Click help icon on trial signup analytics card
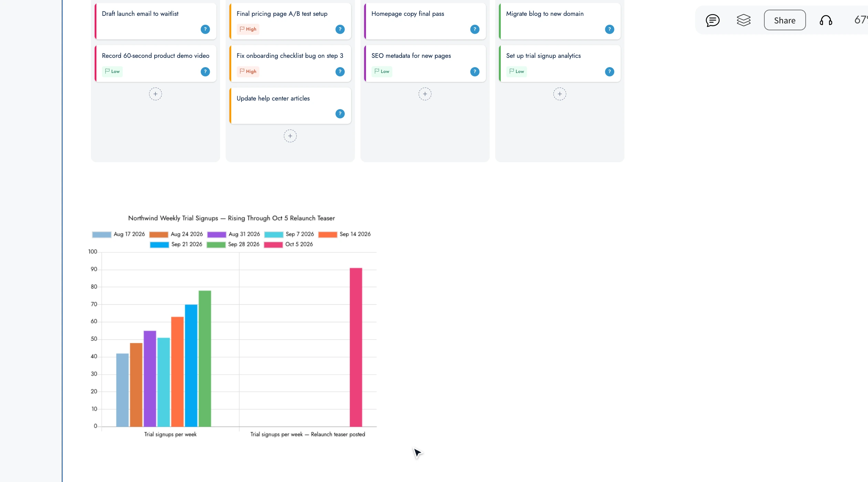The width and height of the screenshot is (868, 482). [609, 72]
